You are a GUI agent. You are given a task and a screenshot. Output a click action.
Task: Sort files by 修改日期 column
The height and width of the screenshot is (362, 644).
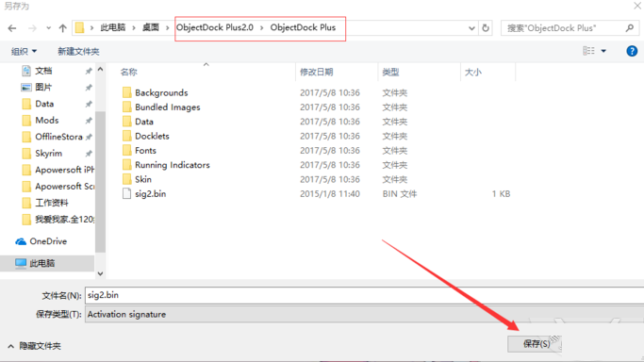316,73
